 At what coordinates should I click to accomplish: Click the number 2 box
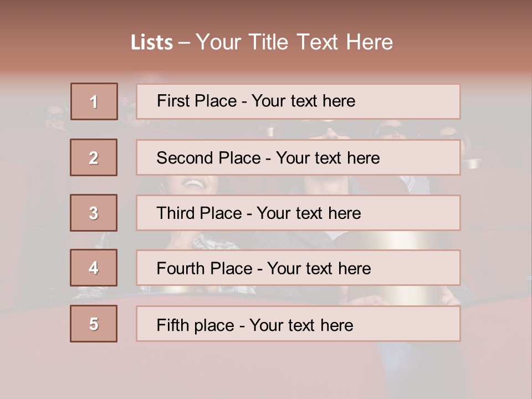[94, 157]
